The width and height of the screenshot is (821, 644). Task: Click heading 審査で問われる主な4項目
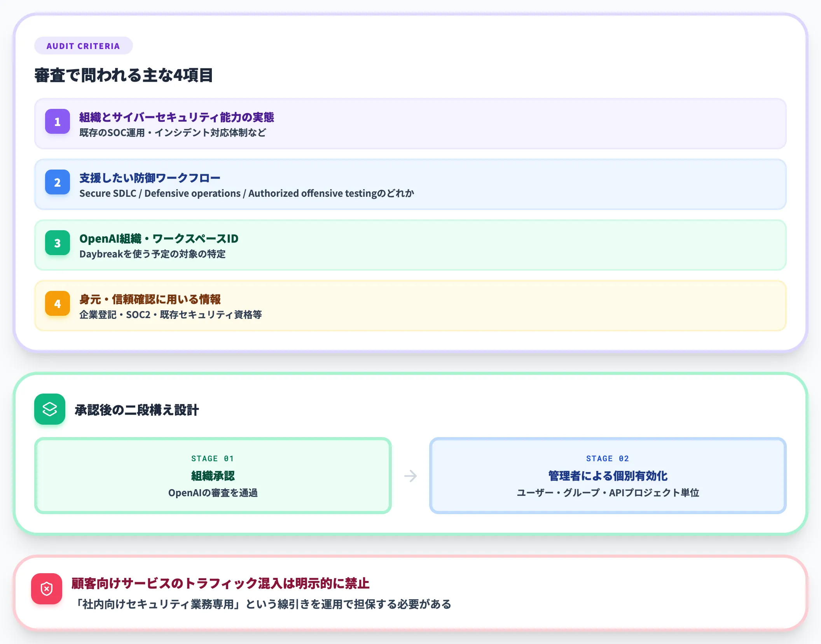click(124, 75)
